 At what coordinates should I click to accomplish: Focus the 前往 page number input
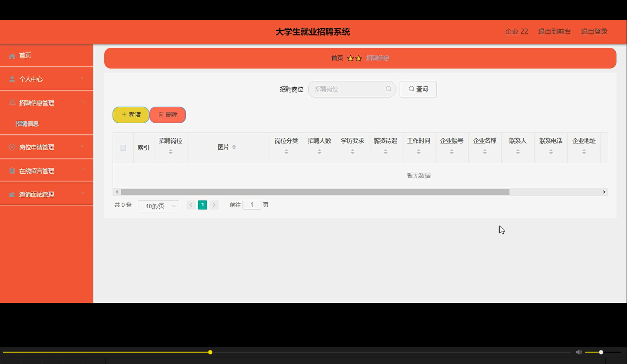click(251, 205)
